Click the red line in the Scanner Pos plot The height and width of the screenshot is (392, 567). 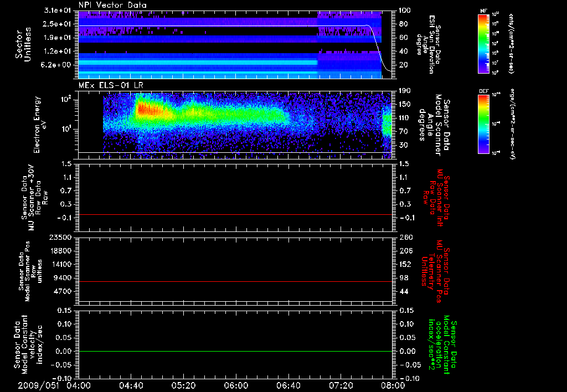235,281
